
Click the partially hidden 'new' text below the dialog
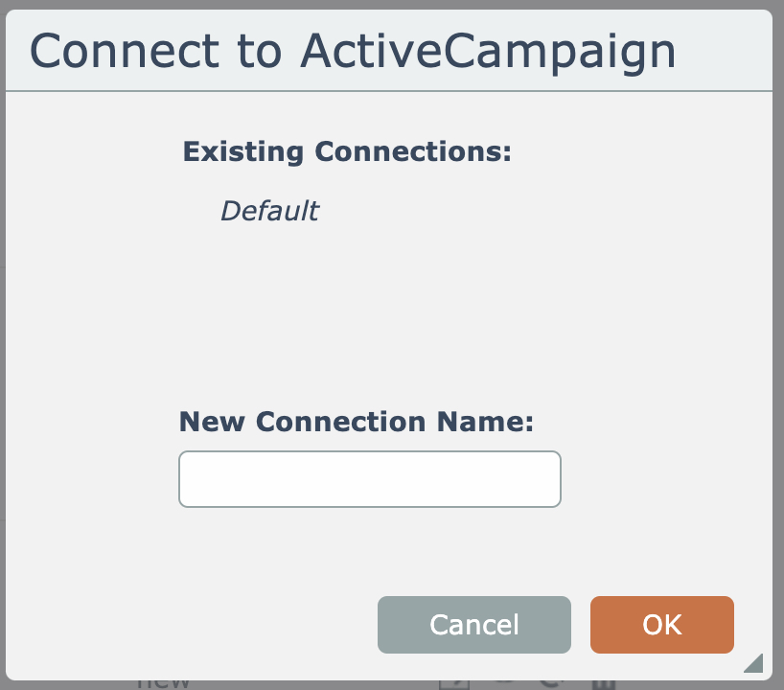[164, 684]
